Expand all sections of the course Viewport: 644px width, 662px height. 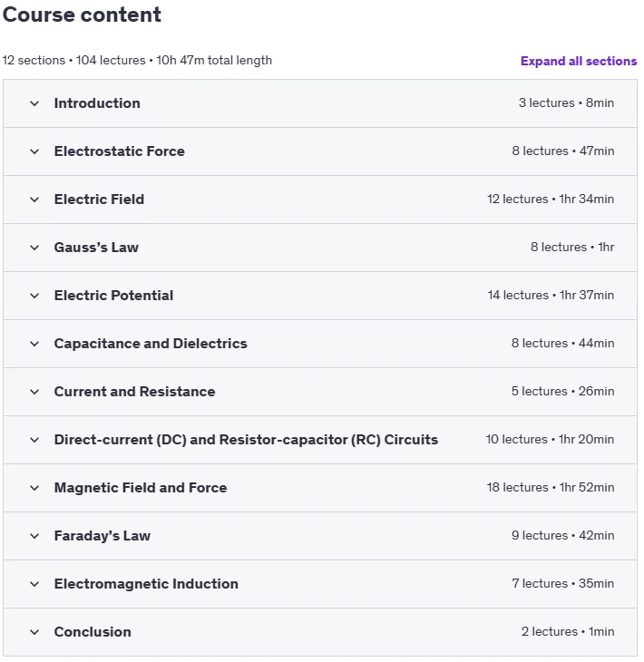click(x=578, y=62)
